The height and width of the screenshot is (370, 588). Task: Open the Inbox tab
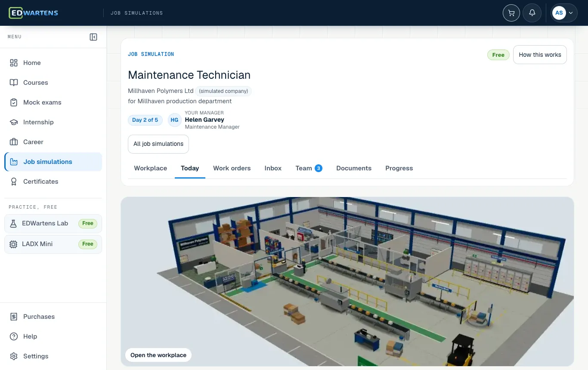click(273, 168)
